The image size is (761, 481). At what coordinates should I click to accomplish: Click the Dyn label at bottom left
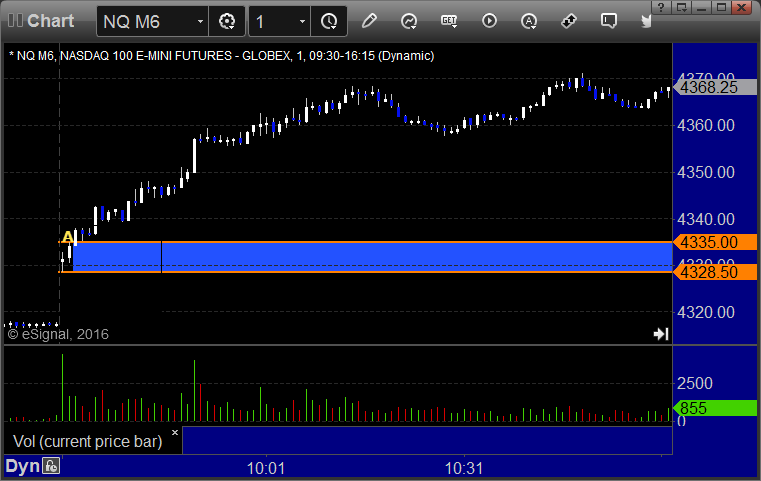point(22,466)
